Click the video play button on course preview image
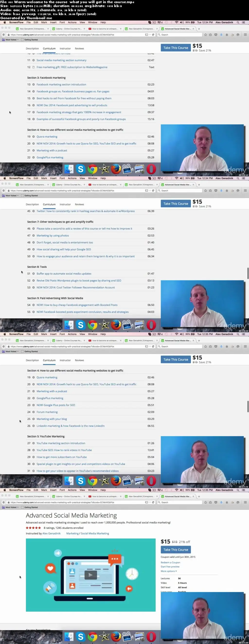 90,575
